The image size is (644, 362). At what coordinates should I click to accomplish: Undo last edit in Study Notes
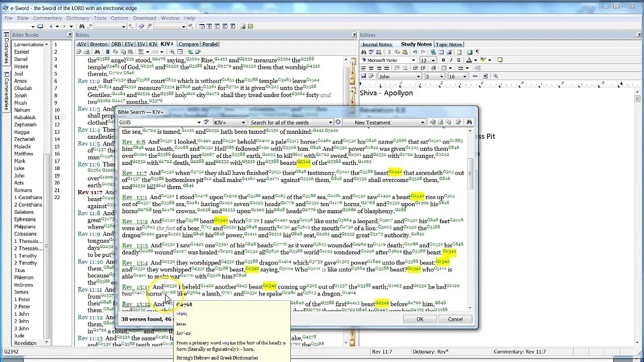pos(415,52)
